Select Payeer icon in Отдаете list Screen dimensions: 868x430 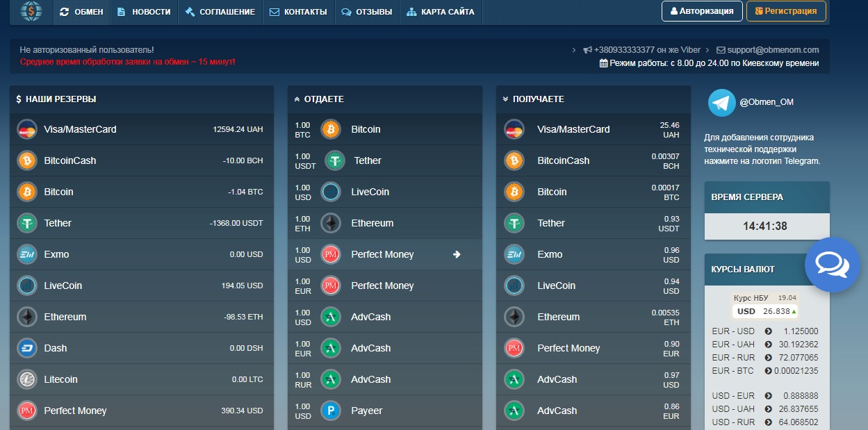(331, 411)
